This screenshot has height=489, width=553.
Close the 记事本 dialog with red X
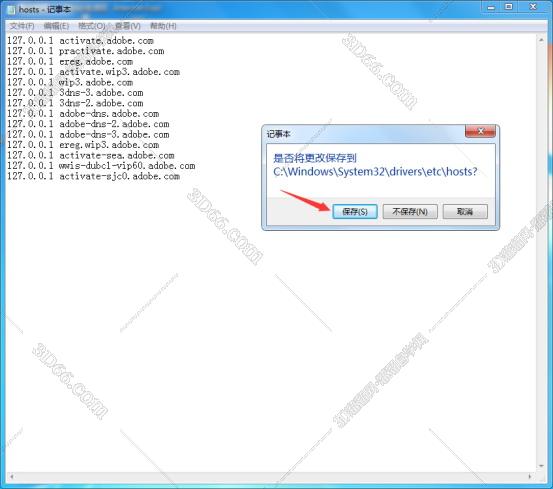click(x=480, y=132)
